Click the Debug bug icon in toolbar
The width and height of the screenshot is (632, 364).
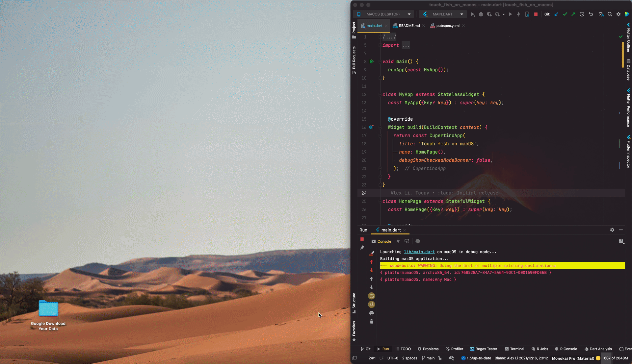[x=481, y=14]
